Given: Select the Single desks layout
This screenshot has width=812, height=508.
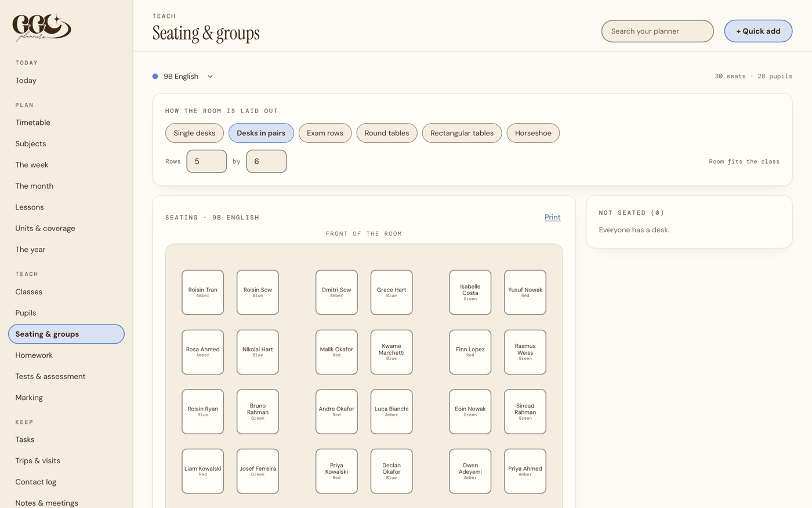Looking at the screenshot, I should (x=194, y=133).
